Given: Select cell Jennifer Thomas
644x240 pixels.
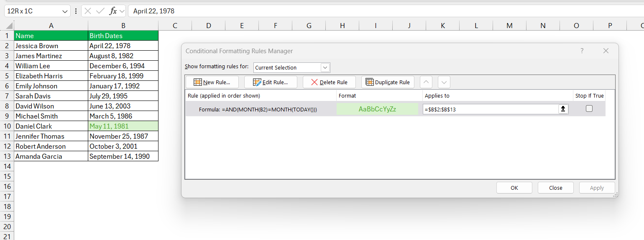Looking at the screenshot, I should click(x=51, y=136).
